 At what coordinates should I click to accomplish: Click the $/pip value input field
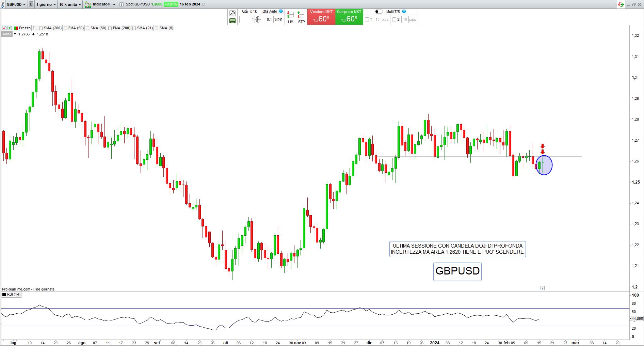pyautogui.click(x=267, y=19)
